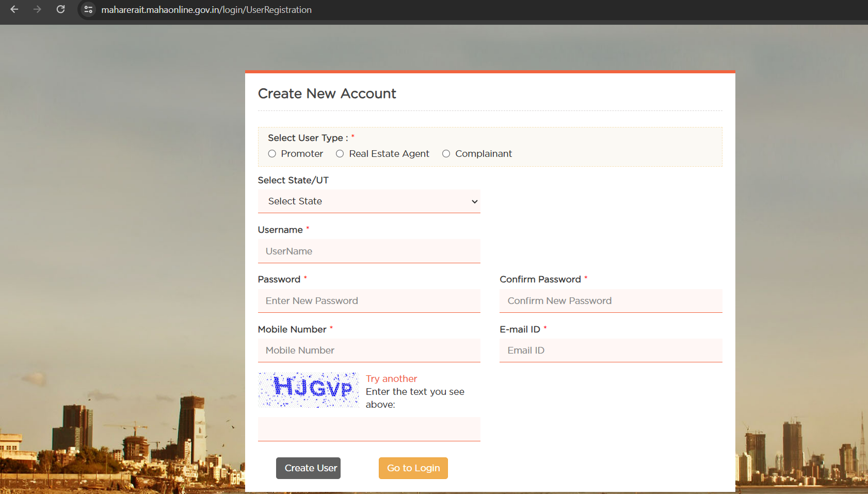Click the captcha text entry box
Screen dimensions: 868x494
point(369,429)
